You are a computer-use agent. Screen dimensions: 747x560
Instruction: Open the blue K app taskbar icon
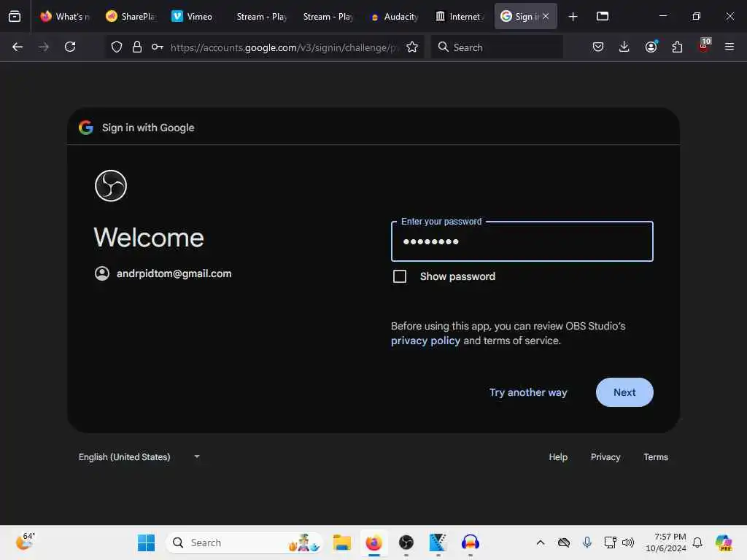coord(438,542)
